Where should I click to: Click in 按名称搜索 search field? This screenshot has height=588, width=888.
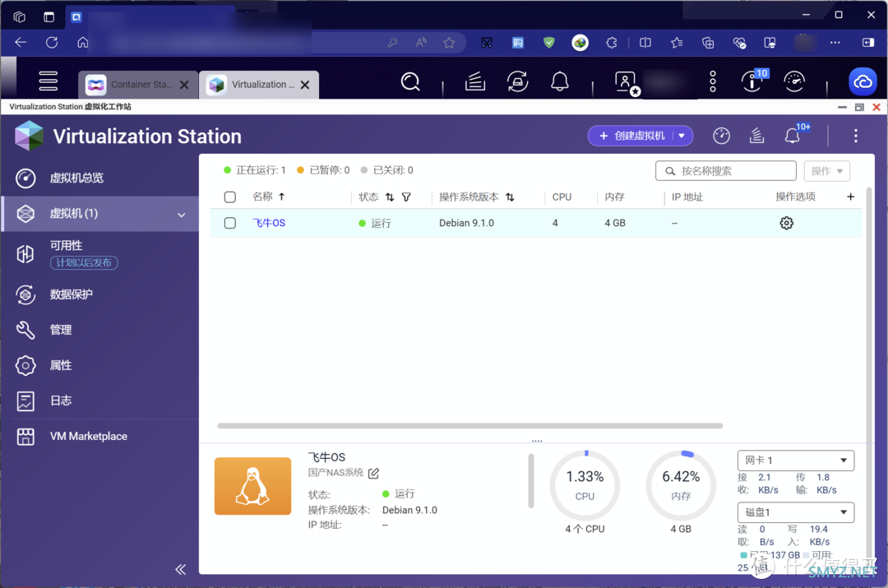coord(725,171)
